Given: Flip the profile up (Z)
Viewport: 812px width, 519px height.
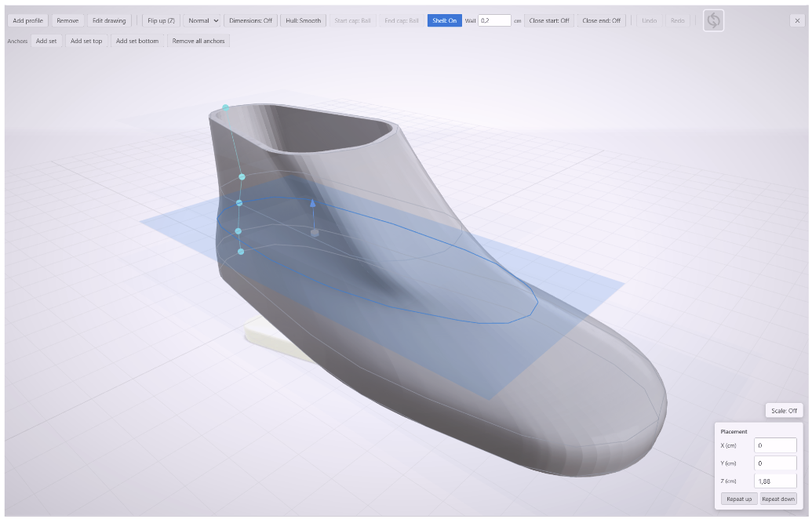Looking at the screenshot, I should tap(161, 20).
